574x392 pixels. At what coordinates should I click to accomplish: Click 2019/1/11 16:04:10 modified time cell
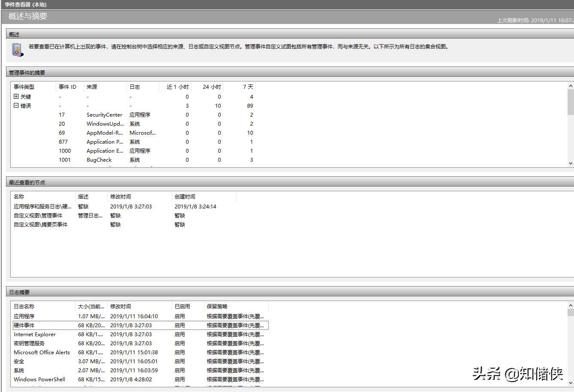[134, 316]
